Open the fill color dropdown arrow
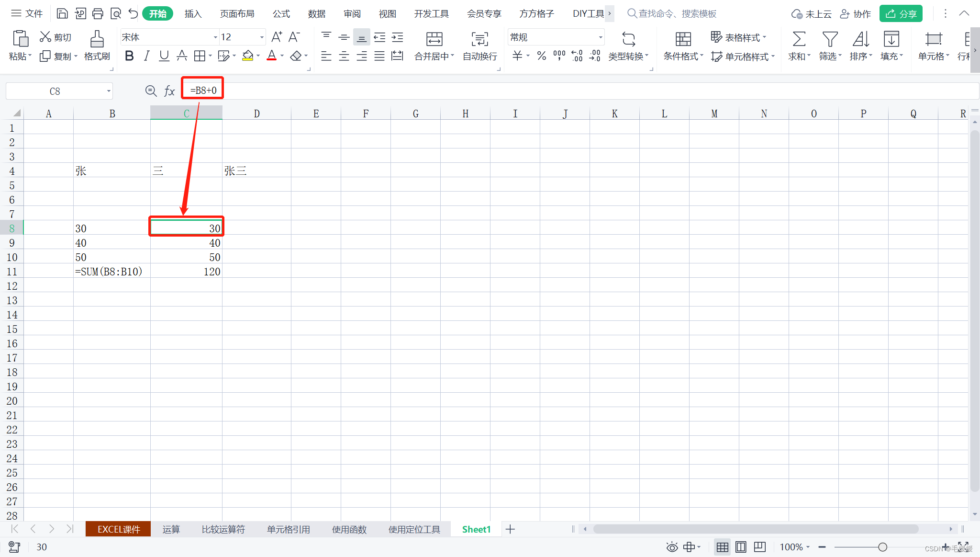 tap(258, 56)
